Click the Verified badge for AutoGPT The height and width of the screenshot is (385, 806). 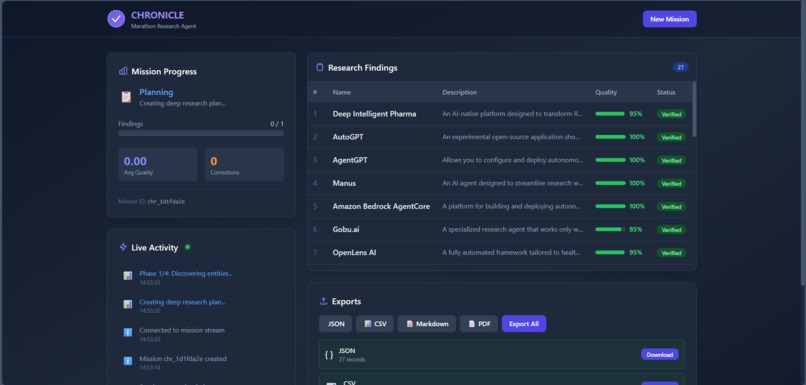pyautogui.click(x=671, y=137)
